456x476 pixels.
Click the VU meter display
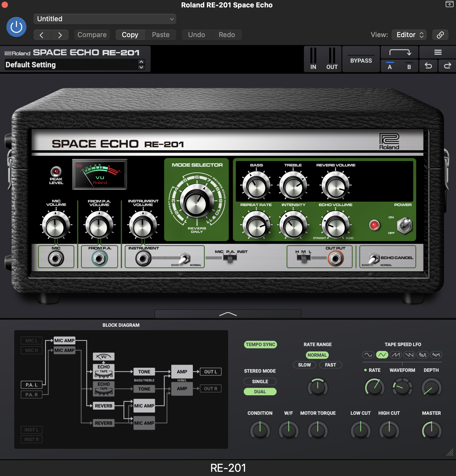100,174
